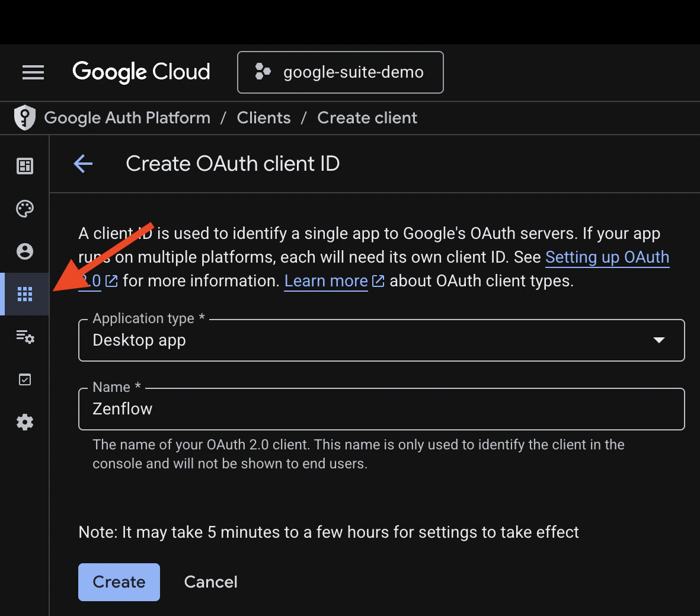Click the Create button
Viewport: 700px width, 616px height.
click(119, 582)
